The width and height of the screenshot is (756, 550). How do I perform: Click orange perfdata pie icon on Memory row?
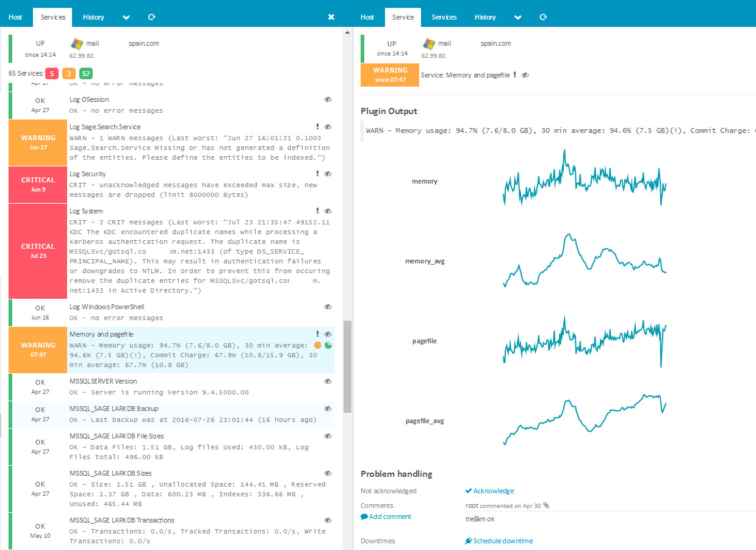[x=318, y=345]
